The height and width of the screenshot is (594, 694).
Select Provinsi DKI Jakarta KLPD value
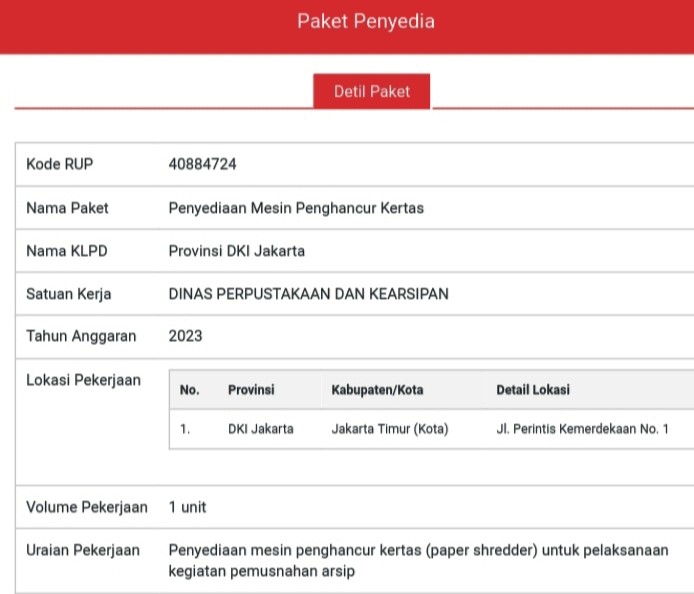237,251
